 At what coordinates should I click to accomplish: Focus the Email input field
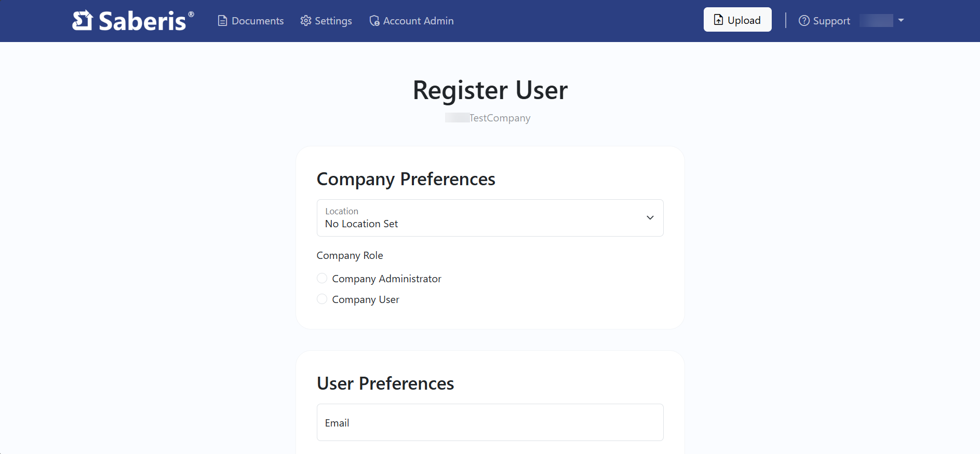(490, 422)
